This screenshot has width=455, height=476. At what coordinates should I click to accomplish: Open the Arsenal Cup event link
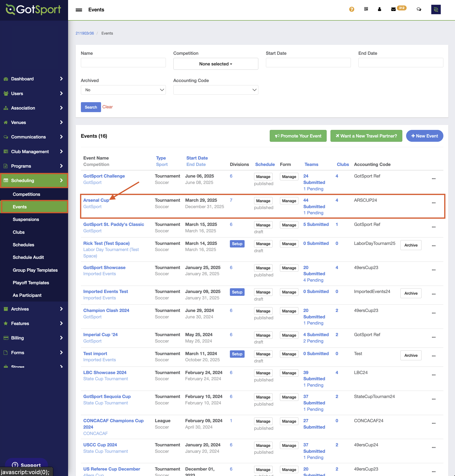click(x=96, y=201)
